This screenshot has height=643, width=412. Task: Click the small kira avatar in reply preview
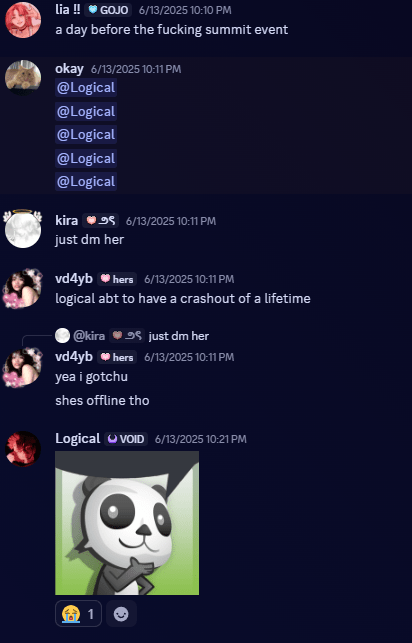62,336
